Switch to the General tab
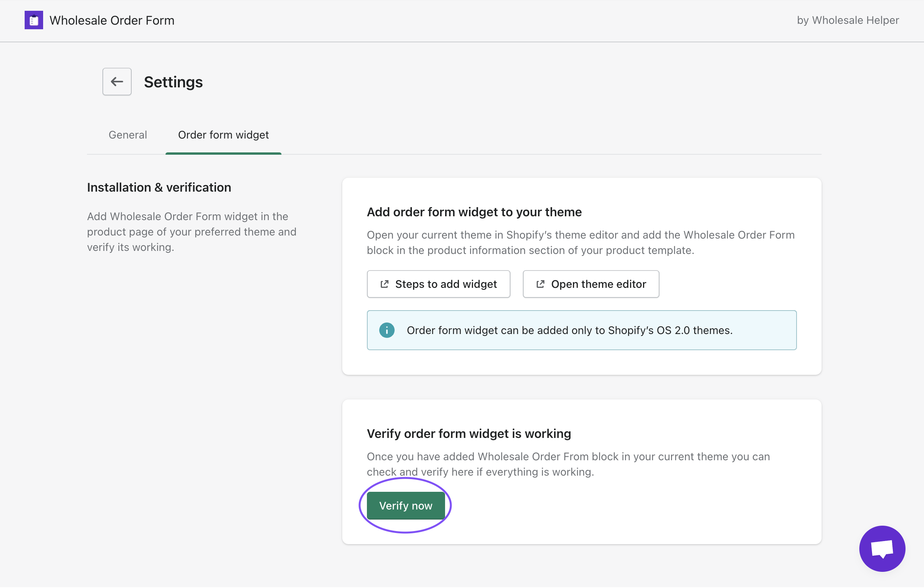The height and width of the screenshot is (588, 924). (x=128, y=135)
